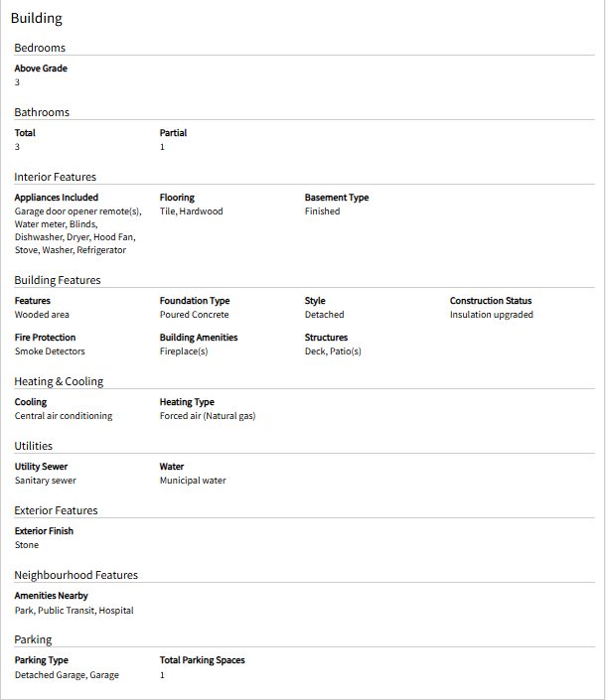Click the Fire Protection Smoke Detectors value

pyautogui.click(x=50, y=351)
